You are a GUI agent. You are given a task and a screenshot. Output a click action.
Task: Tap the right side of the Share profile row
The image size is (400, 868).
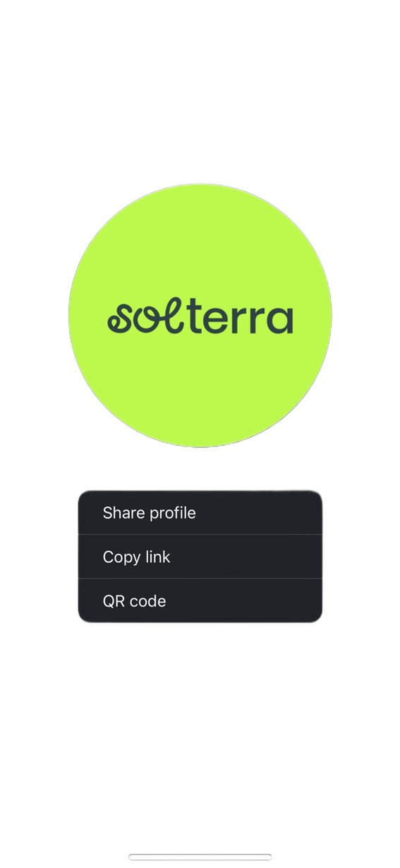tap(282, 512)
